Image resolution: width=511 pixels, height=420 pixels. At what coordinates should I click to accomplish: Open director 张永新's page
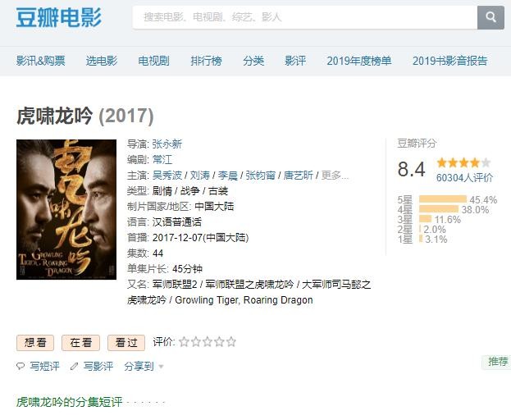pyautogui.click(x=167, y=144)
